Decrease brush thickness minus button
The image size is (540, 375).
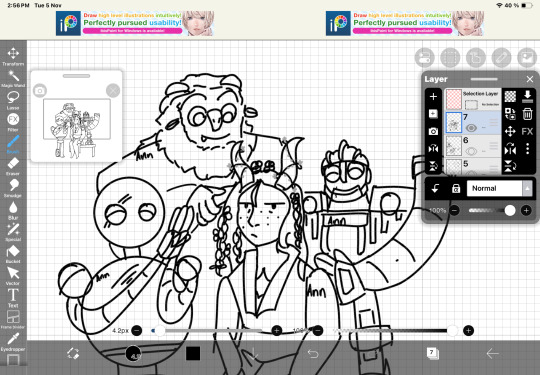pos(137,331)
